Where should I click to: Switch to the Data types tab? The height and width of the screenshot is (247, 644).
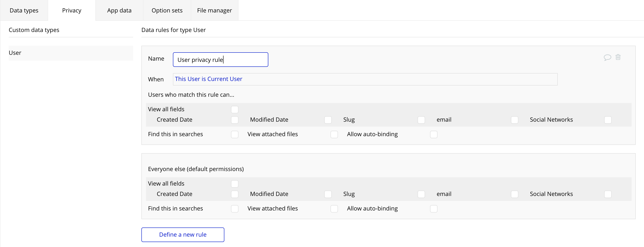coord(24,11)
